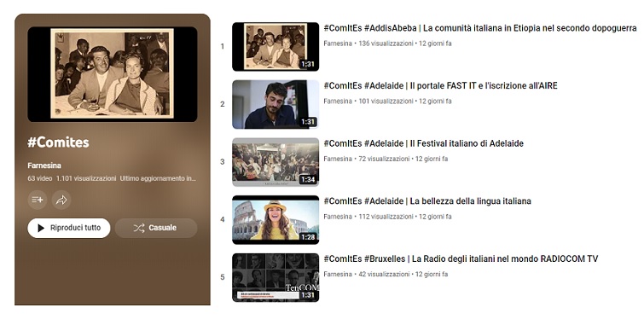
Task: Click the '63 video' count text
Action: click(40, 178)
